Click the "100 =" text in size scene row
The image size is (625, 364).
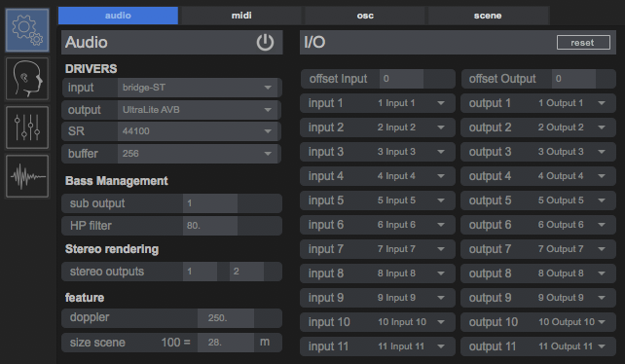click(175, 343)
